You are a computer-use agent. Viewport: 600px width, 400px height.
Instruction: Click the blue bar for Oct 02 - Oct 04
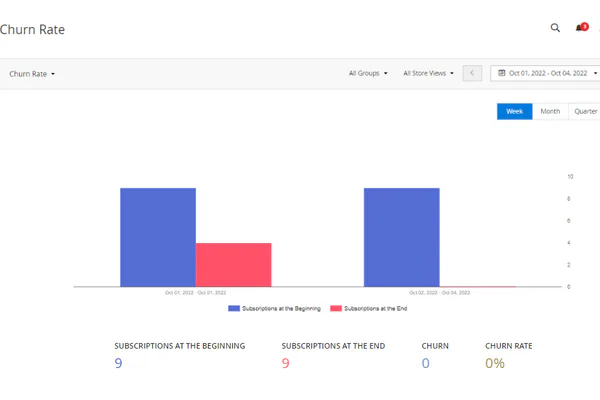click(x=401, y=237)
